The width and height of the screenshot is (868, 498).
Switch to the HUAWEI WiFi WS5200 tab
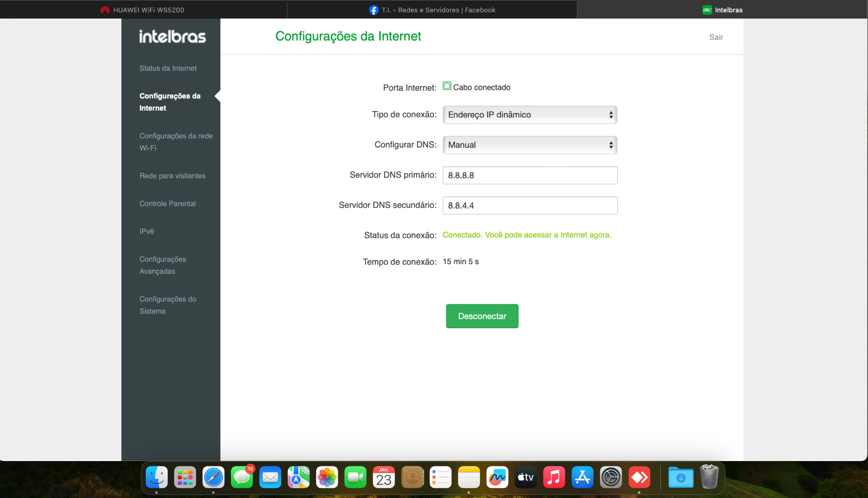coord(143,10)
